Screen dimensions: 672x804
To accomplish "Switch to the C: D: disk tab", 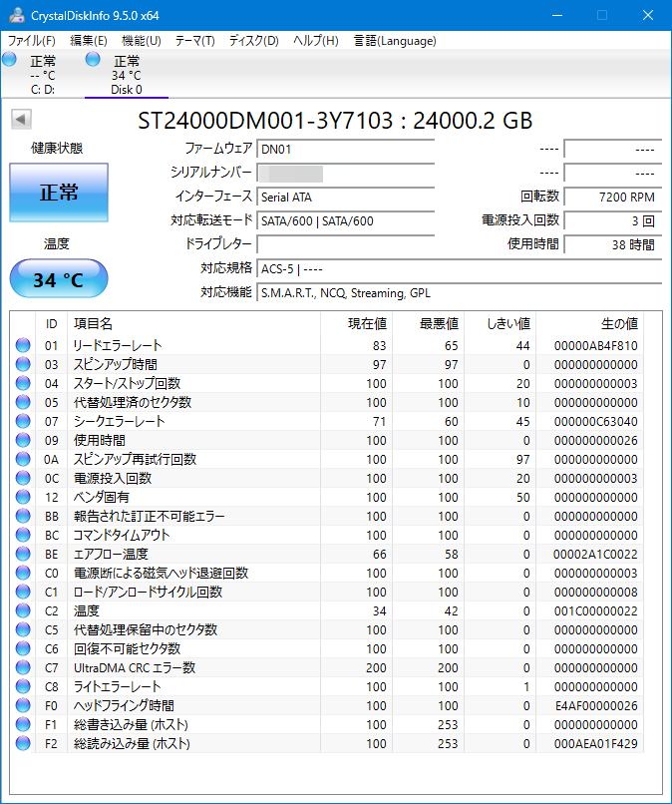I will pyautogui.click(x=42, y=76).
